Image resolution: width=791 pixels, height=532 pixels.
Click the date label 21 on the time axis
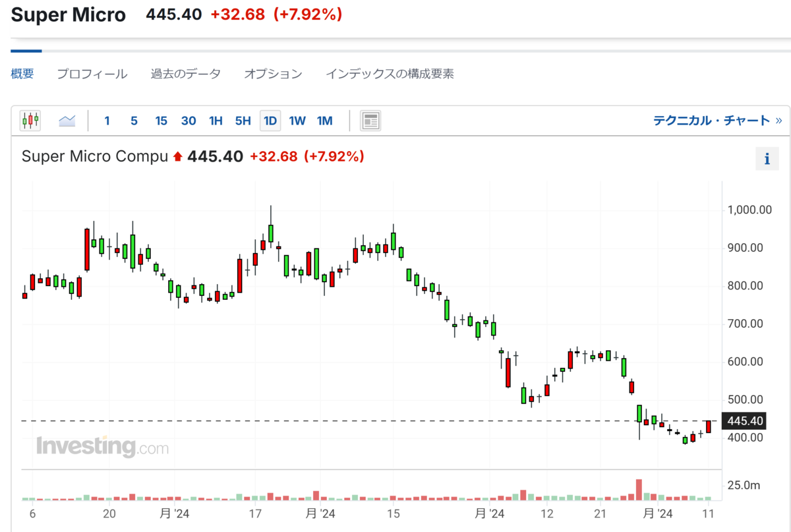pyautogui.click(x=601, y=514)
